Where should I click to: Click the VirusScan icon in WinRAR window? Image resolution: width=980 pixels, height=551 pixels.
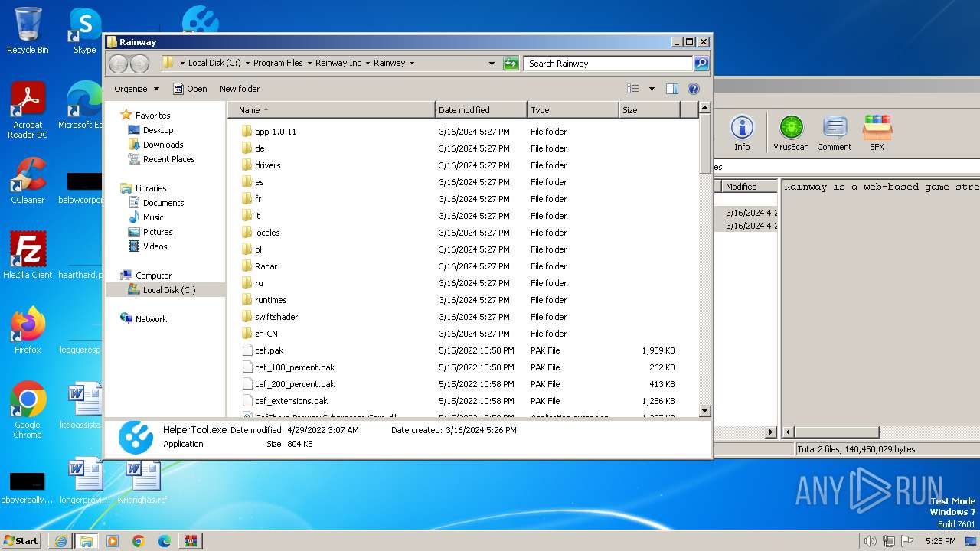click(791, 133)
